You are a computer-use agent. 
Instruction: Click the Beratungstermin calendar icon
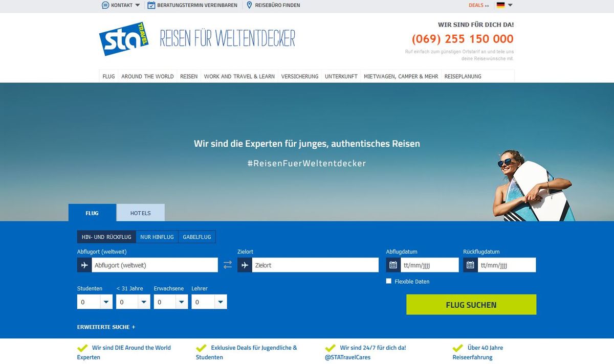[151, 5]
